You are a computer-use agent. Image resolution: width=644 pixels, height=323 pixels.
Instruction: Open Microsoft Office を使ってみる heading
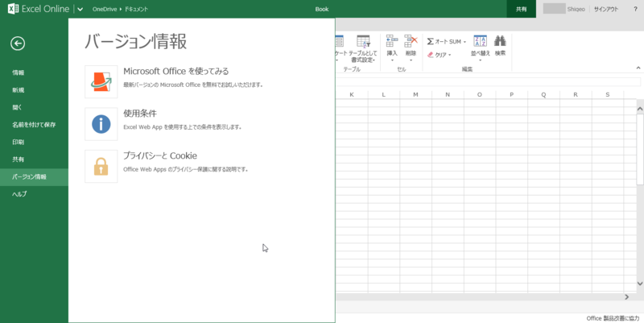(175, 71)
